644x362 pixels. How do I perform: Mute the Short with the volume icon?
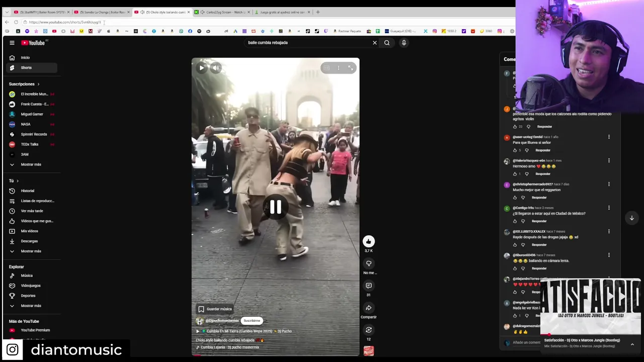coord(216,68)
